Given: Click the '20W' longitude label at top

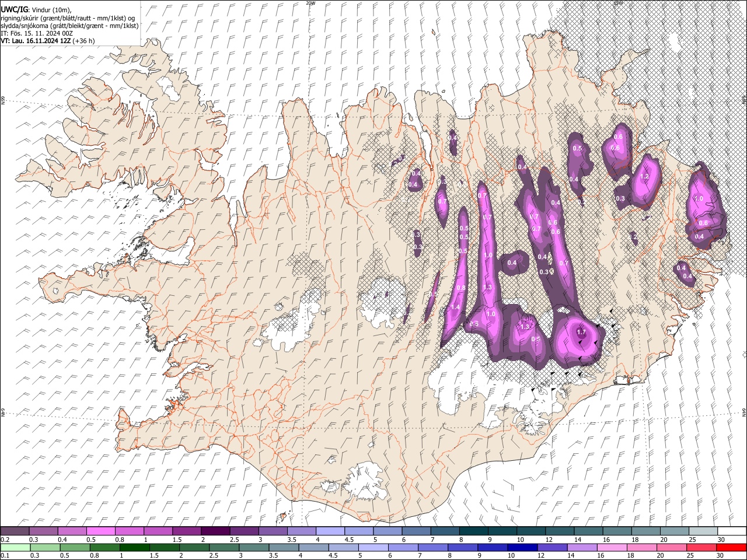Looking at the screenshot, I should pyautogui.click(x=310, y=3).
